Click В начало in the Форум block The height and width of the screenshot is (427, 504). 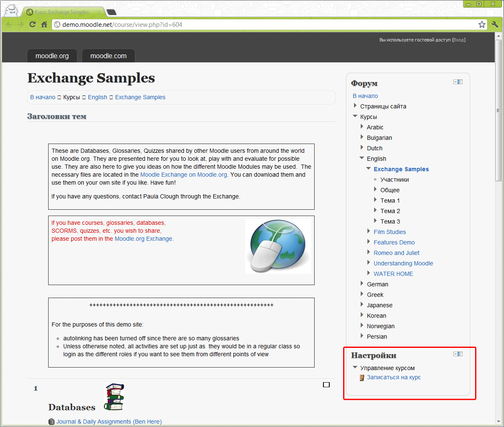click(365, 96)
